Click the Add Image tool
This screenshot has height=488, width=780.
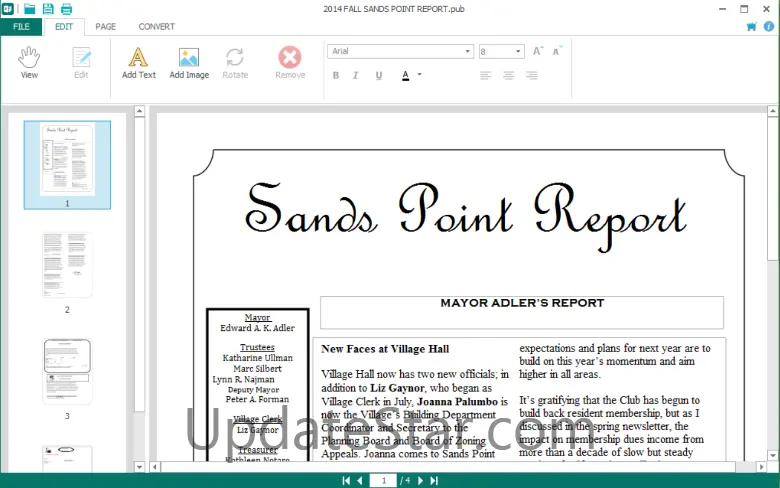188,62
